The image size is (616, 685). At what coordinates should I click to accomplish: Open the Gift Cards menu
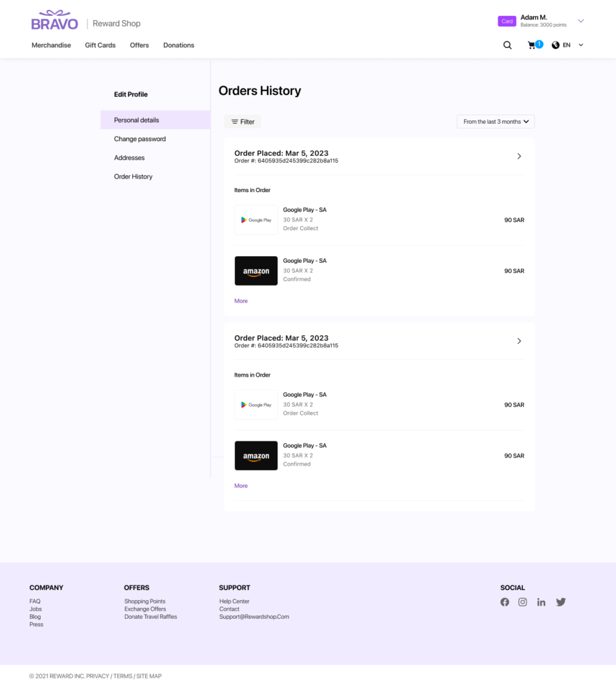tap(100, 45)
